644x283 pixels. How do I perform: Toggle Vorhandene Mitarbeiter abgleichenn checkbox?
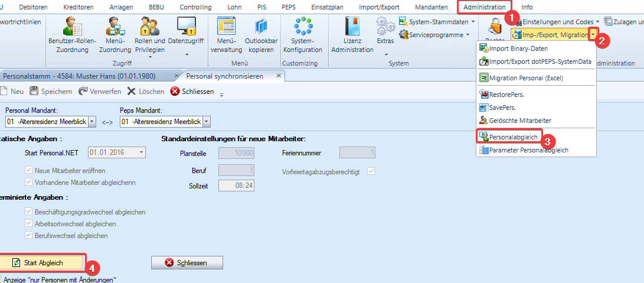(x=28, y=182)
